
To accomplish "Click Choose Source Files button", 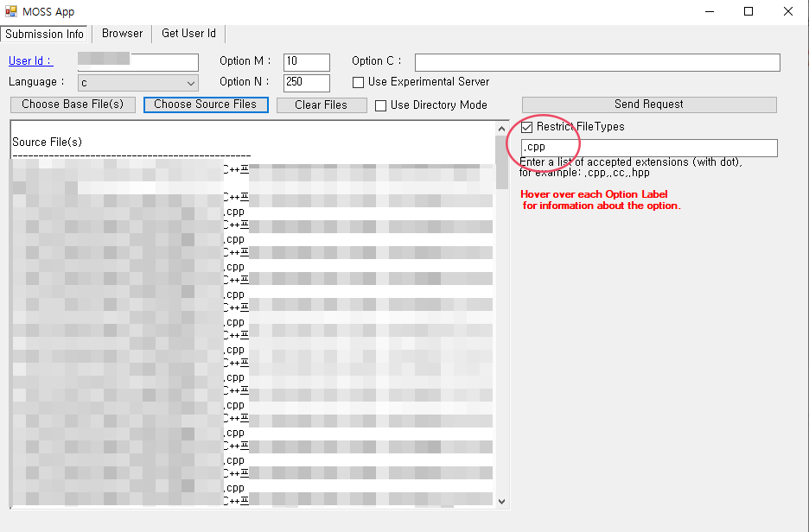I will 206,104.
